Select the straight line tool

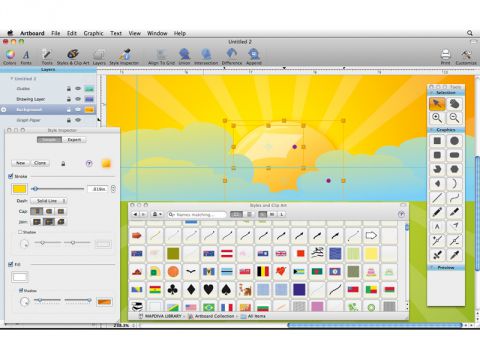click(437, 198)
